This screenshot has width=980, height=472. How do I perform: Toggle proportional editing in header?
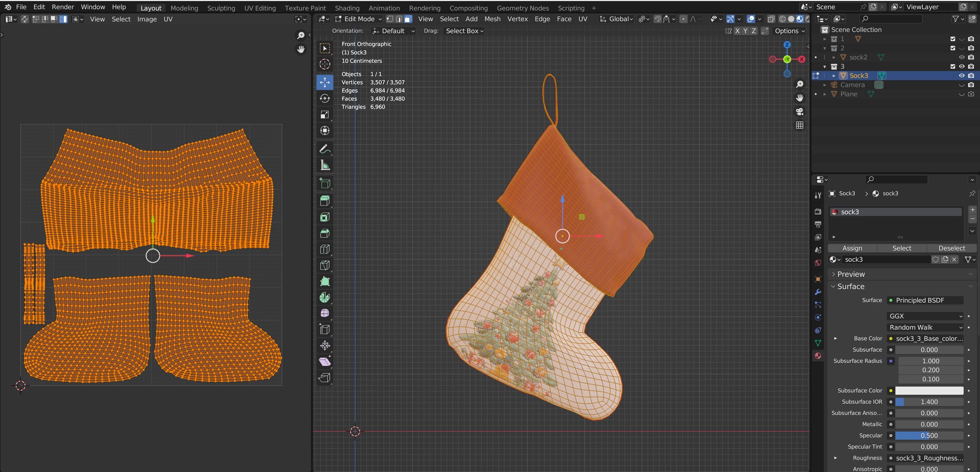(683, 19)
